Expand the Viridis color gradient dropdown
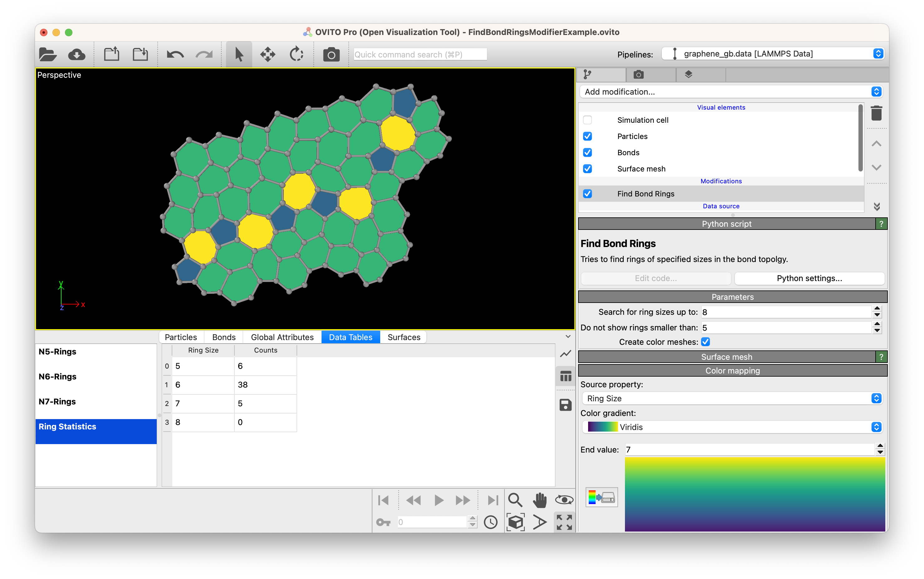 [x=732, y=427]
